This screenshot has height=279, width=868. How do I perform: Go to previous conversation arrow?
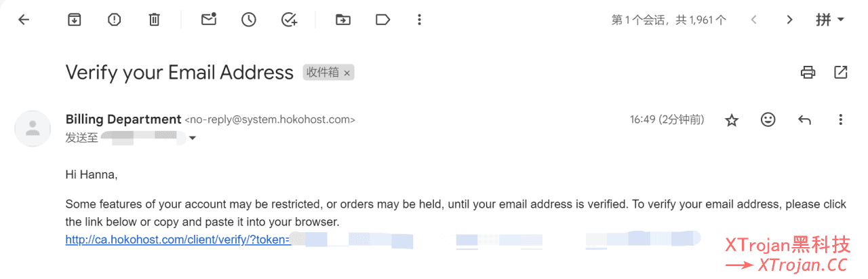click(x=753, y=20)
